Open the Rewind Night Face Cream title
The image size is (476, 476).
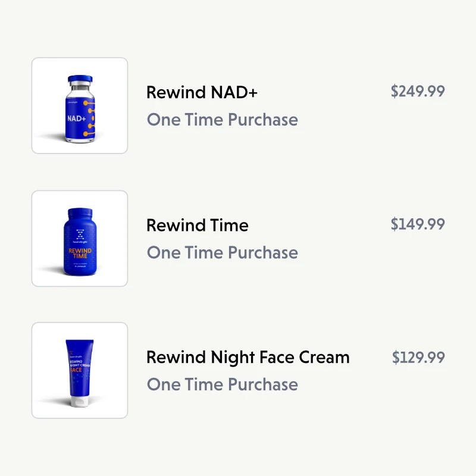tap(248, 358)
